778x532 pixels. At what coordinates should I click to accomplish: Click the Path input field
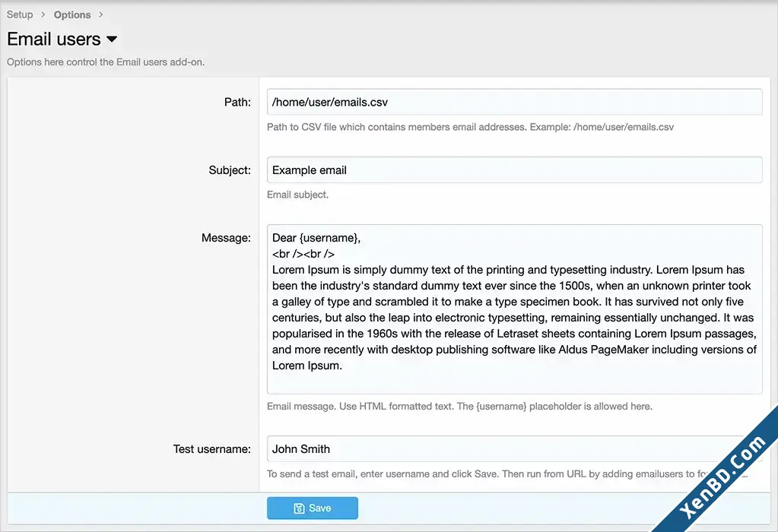click(x=514, y=102)
